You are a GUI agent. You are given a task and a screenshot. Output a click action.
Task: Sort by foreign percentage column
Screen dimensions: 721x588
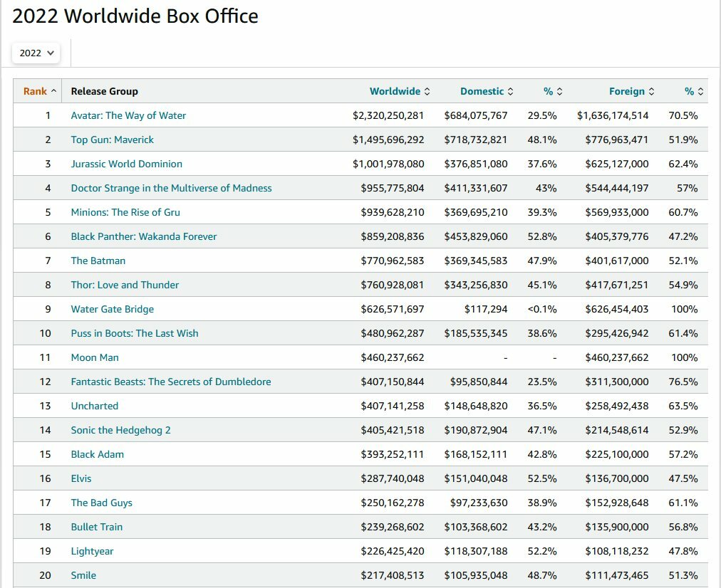point(694,91)
